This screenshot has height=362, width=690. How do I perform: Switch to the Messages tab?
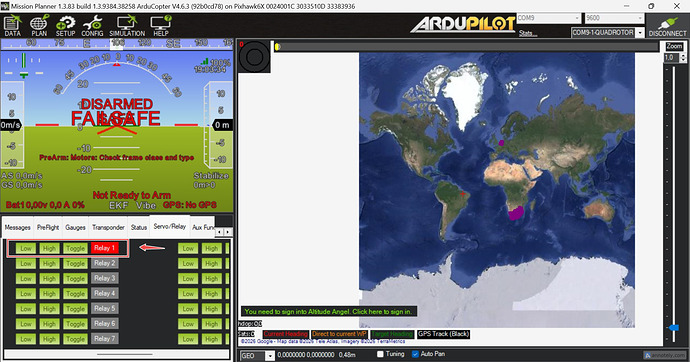click(18, 227)
